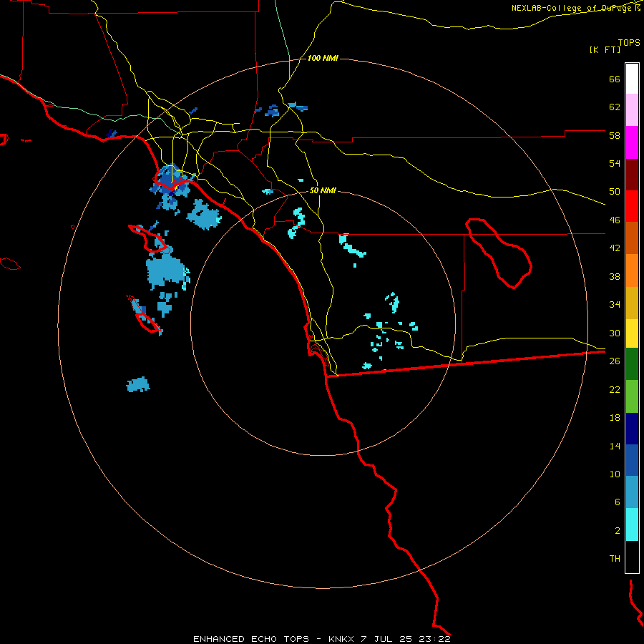Viewport: 644px width, 644px height.
Task: Click the 'ENHANCED ECHO TOPS' caption text
Action: point(251,639)
